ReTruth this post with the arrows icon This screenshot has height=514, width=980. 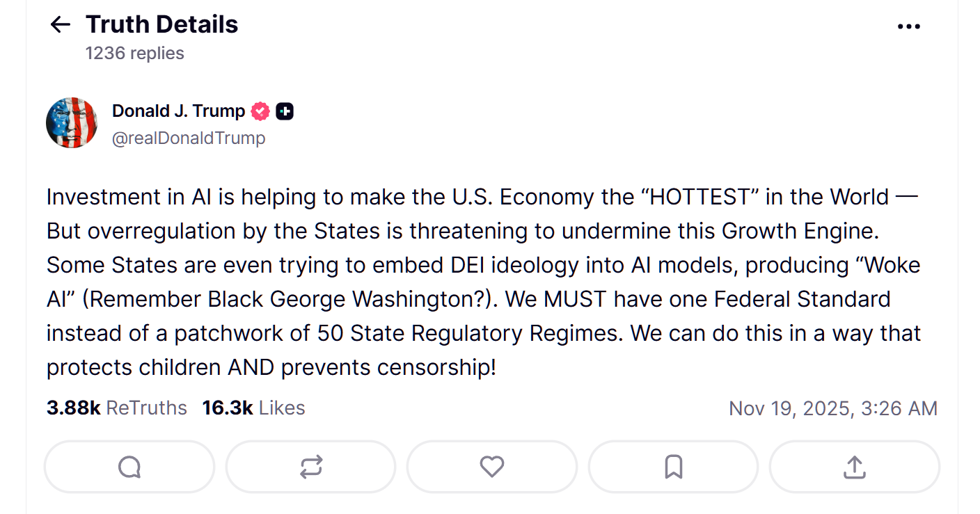pos(310,467)
